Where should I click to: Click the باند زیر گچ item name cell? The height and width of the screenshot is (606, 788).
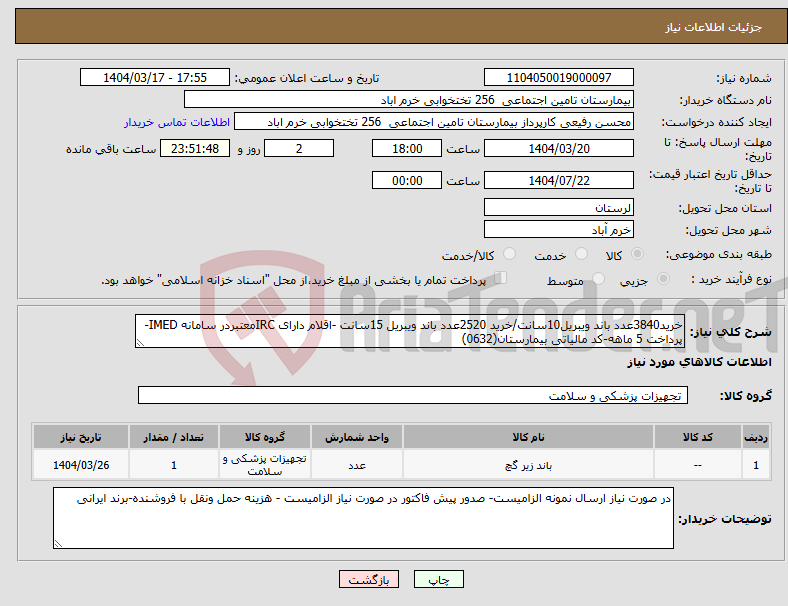tap(528, 465)
